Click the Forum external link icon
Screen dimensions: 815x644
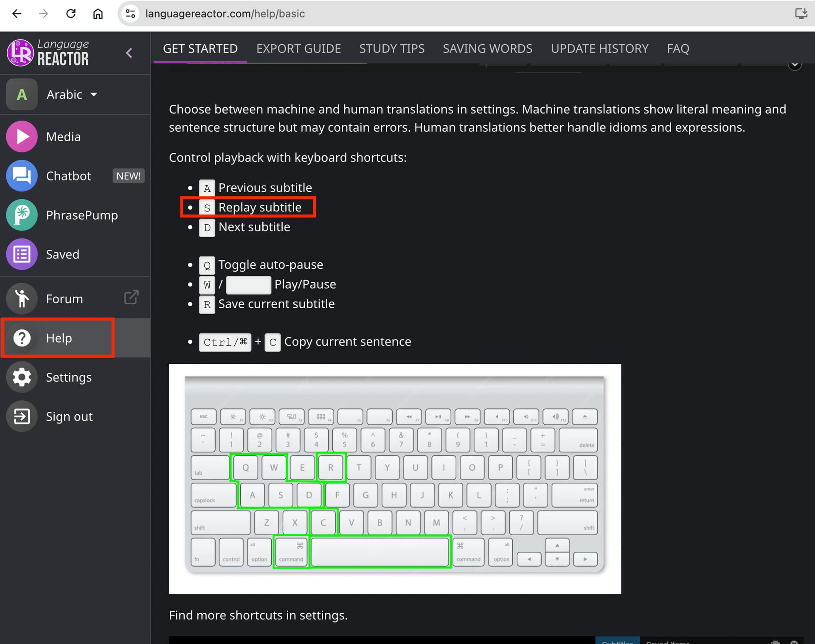coord(131,297)
